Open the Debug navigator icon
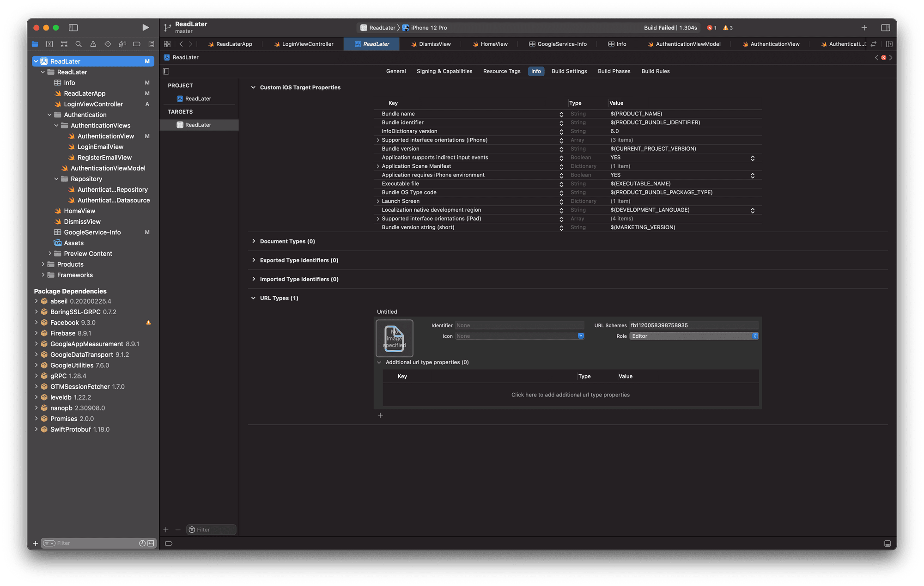 click(x=122, y=44)
